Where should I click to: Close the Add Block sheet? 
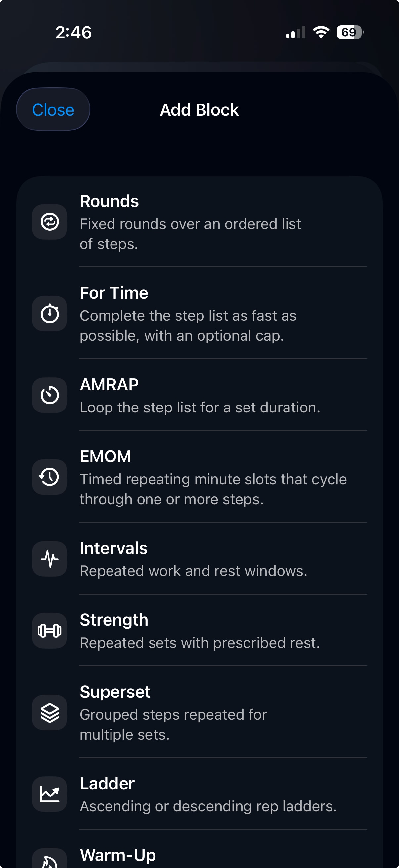click(53, 110)
